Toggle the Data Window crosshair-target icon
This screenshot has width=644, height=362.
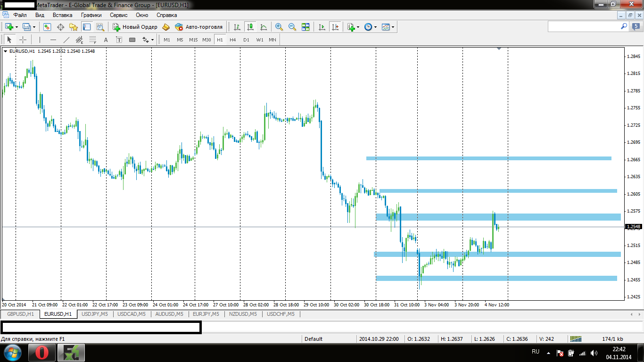[60, 27]
